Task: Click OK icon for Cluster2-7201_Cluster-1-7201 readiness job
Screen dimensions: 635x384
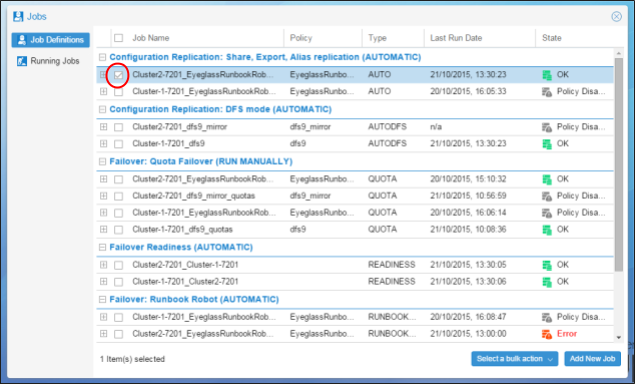Action: click(x=547, y=265)
